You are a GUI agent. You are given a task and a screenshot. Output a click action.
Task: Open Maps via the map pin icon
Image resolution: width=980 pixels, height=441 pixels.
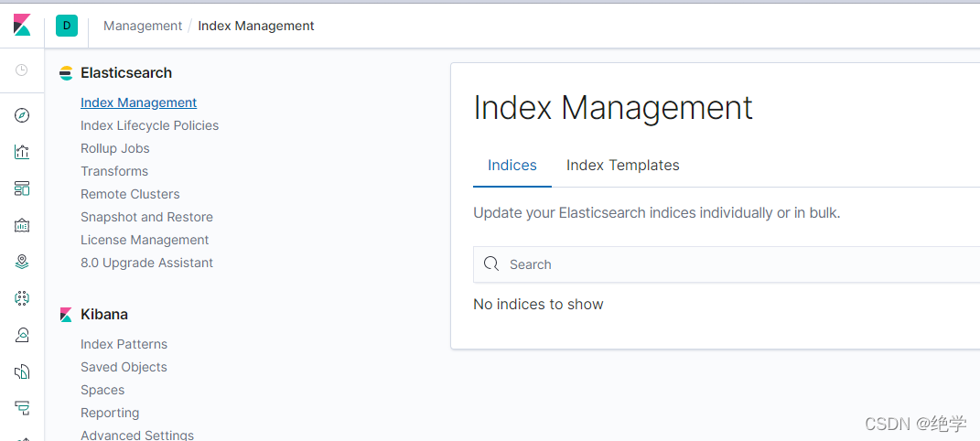(x=22, y=262)
